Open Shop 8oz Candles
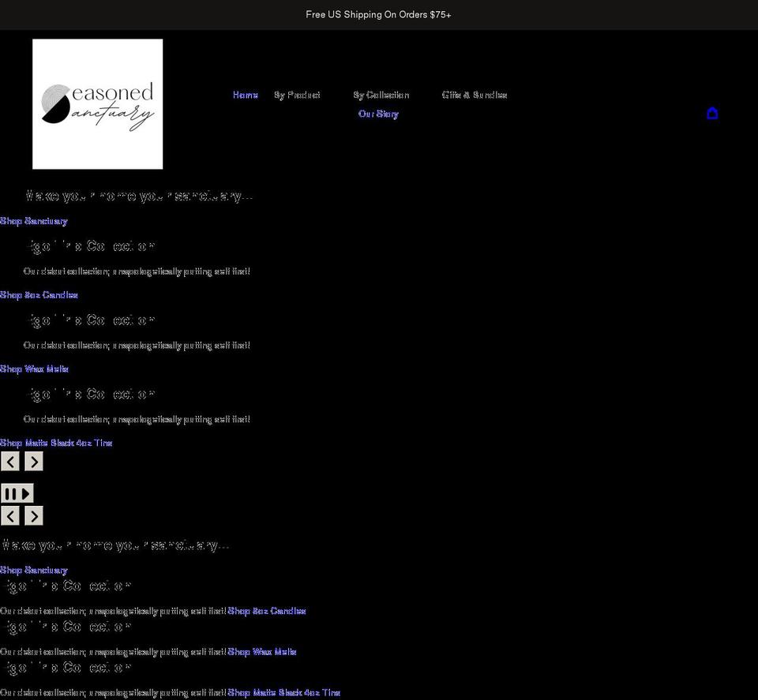Viewport: 758px width, 700px height. pos(39,294)
